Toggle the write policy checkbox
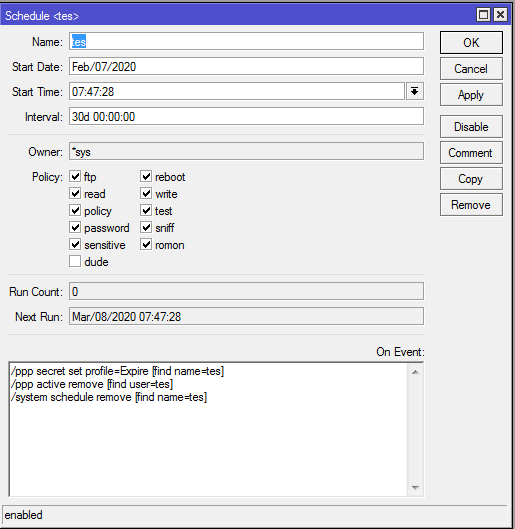Viewport: 515px width, 529px height. pos(146,194)
